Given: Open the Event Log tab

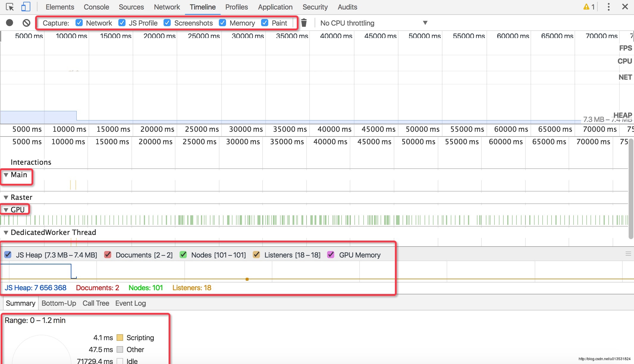Looking at the screenshot, I should pos(131,303).
